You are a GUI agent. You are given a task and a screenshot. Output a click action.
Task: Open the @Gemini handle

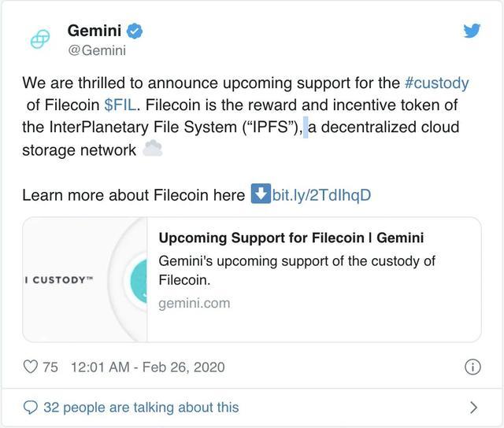coord(97,50)
